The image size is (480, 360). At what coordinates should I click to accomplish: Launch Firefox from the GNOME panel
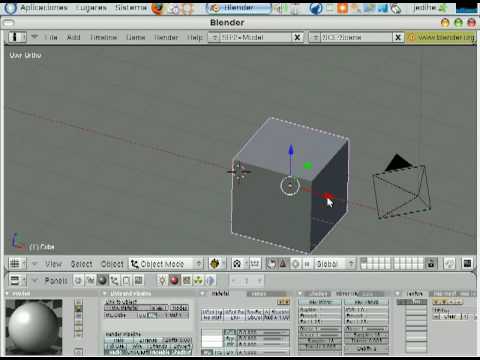[157, 8]
